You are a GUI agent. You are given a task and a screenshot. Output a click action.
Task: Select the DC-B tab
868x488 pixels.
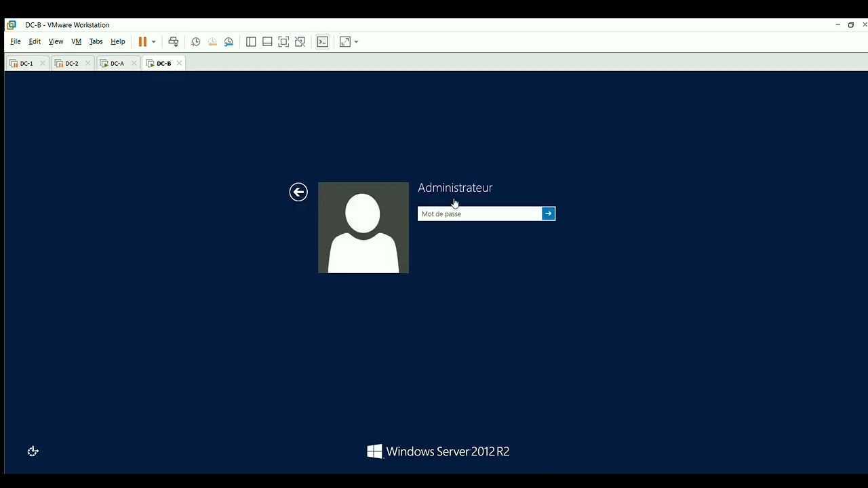pos(163,64)
